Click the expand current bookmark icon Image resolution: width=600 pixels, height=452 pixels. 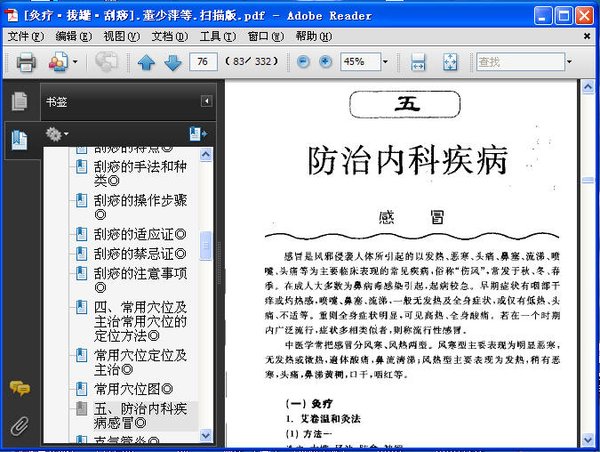[x=198, y=134]
